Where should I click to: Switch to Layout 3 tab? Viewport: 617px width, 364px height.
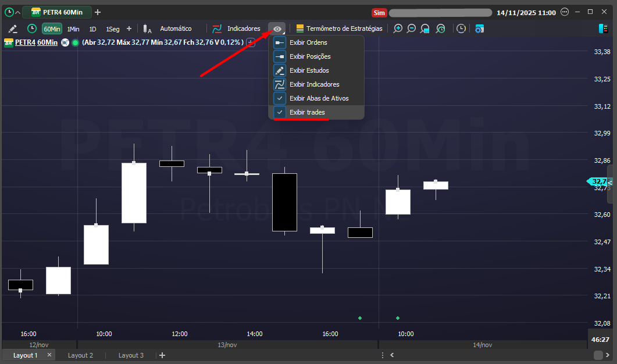[x=131, y=355]
